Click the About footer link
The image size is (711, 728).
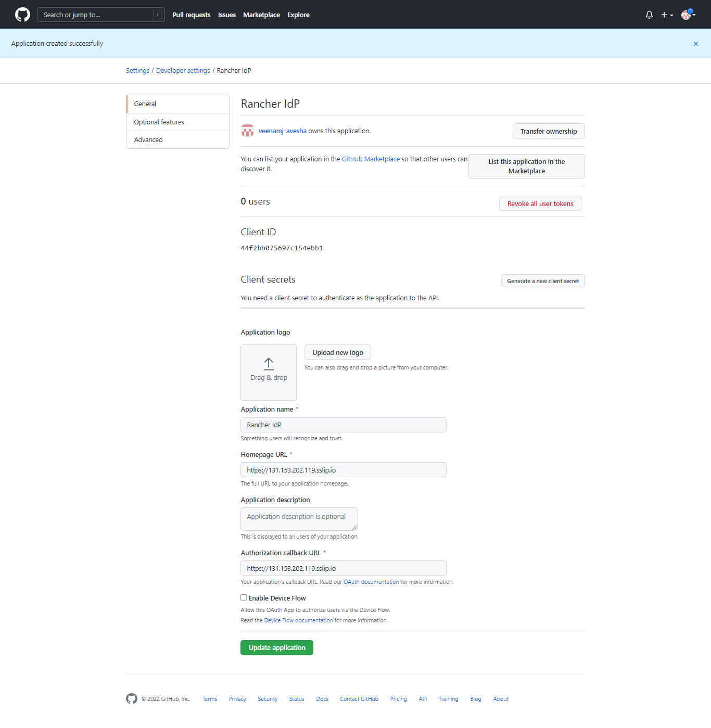(501, 699)
